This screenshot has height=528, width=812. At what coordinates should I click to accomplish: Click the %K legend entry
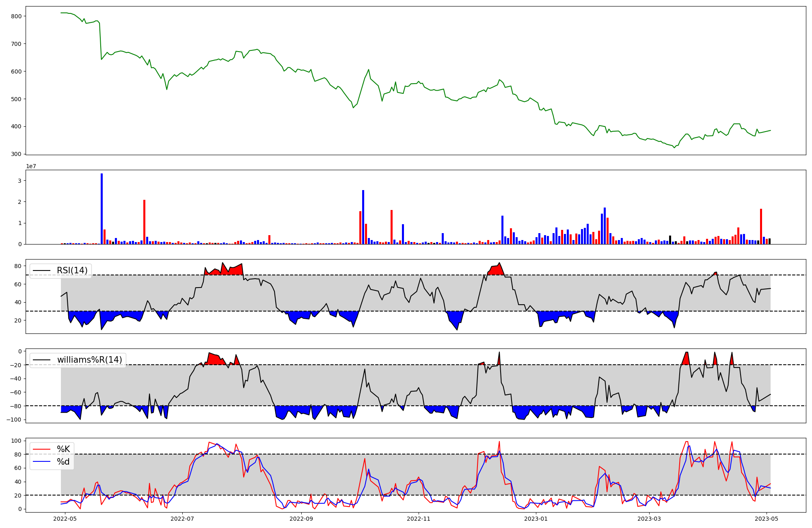click(x=63, y=449)
